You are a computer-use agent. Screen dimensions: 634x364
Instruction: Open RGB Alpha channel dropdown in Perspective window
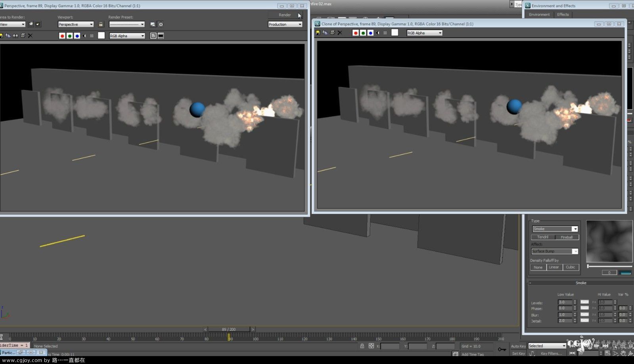click(x=127, y=36)
